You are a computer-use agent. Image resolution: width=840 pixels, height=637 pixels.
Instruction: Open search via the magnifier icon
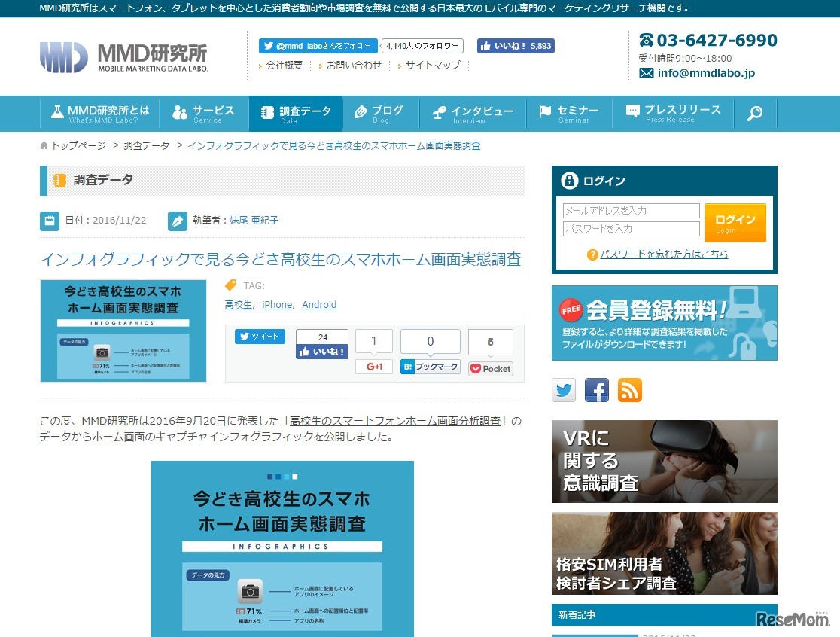point(755,113)
